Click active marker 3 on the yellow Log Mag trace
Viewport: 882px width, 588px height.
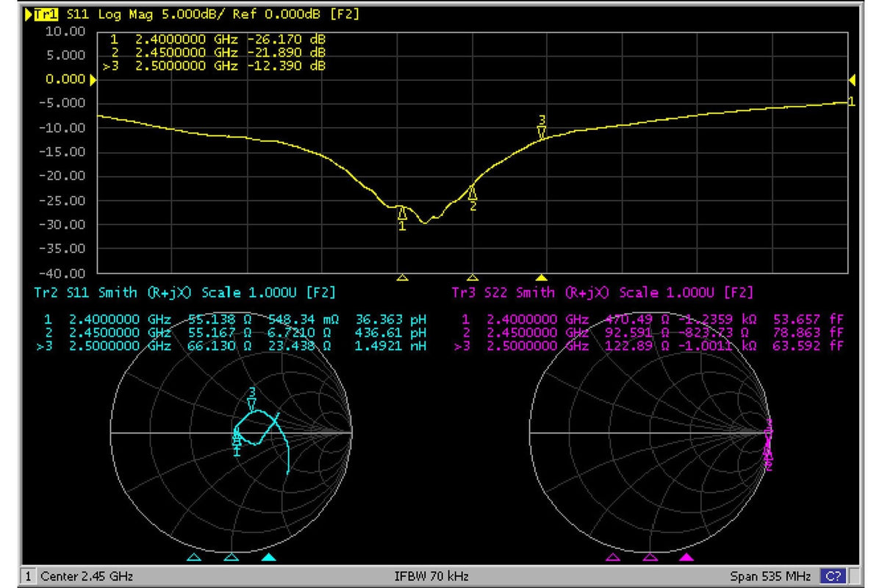542,126
